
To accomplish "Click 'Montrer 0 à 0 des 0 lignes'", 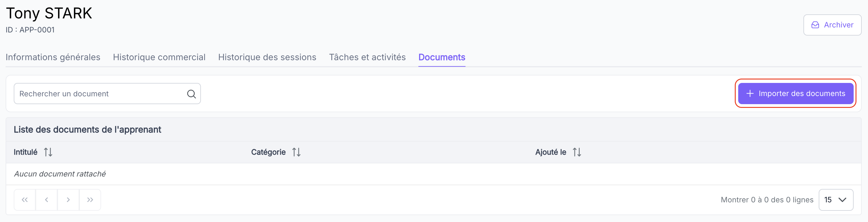I will tap(767, 200).
